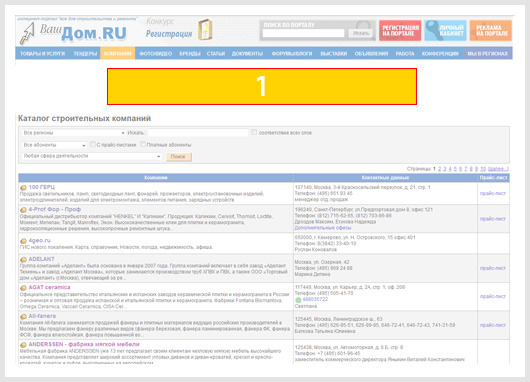Viewport: 530px width, 382px height.
Task: Click company icon beside 4geo.ru
Action: pos(23,241)
